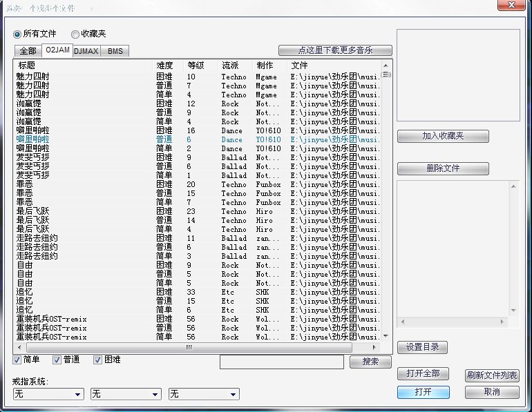Select 最后飞跃 普通 level 14 row
Image resolution: width=532 pixels, height=412 pixels.
[x=198, y=220]
